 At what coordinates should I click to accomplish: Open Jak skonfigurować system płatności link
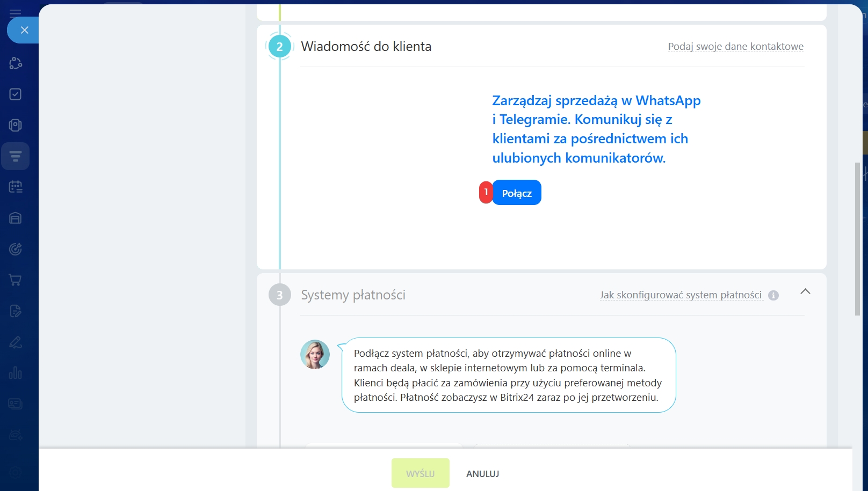pos(681,295)
